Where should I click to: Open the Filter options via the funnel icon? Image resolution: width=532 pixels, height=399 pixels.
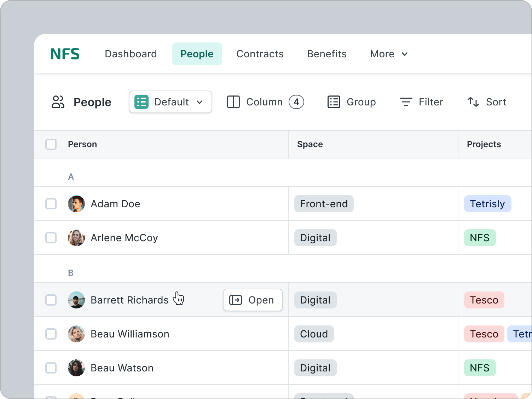click(406, 102)
